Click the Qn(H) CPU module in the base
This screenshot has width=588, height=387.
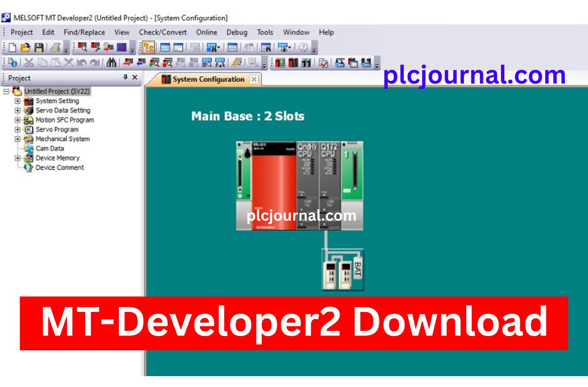coord(307,185)
